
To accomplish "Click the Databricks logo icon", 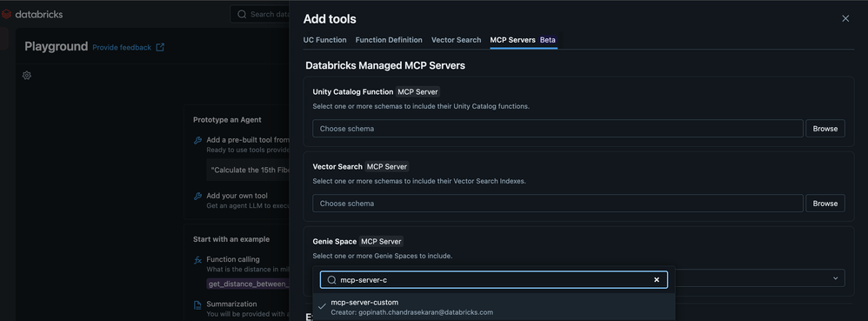I will [7, 15].
